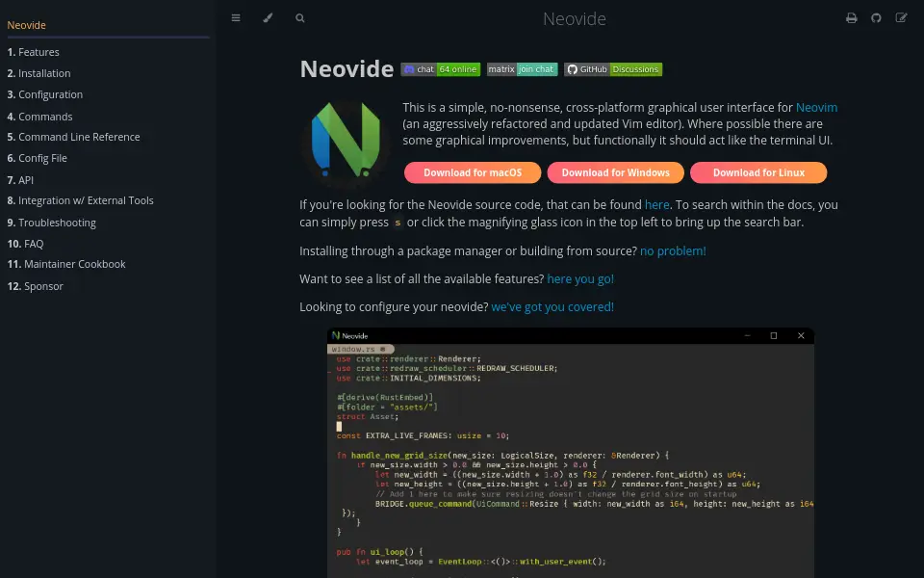Open the search bar magnifying glass
The width and height of the screenshot is (924, 578).
tap(300, 18)
